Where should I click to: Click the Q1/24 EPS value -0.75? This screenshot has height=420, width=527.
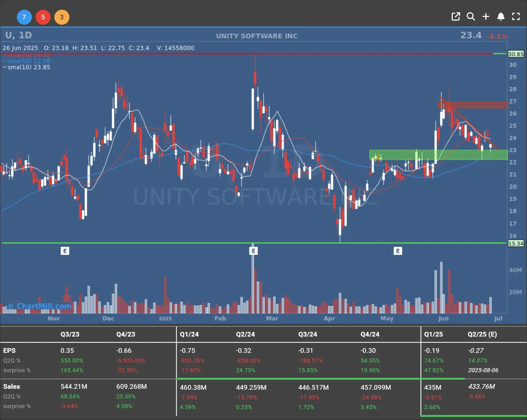click(x=187, y=350)
